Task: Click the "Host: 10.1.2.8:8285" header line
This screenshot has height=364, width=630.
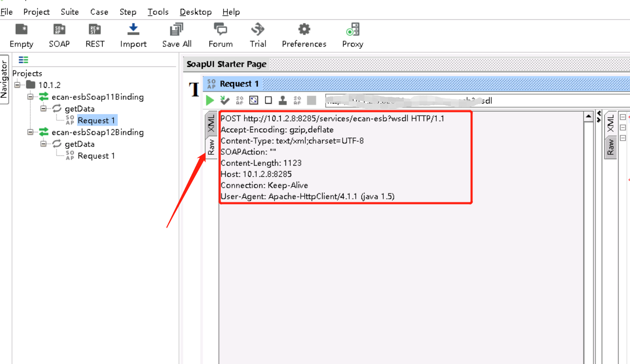Action: tap(256, 174)
